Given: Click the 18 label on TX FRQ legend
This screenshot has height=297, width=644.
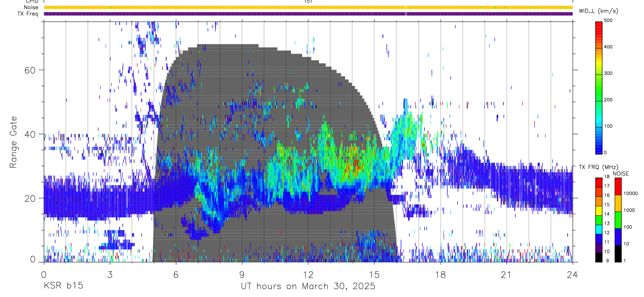Looking at the screenshot, I should tap(607, 178).
